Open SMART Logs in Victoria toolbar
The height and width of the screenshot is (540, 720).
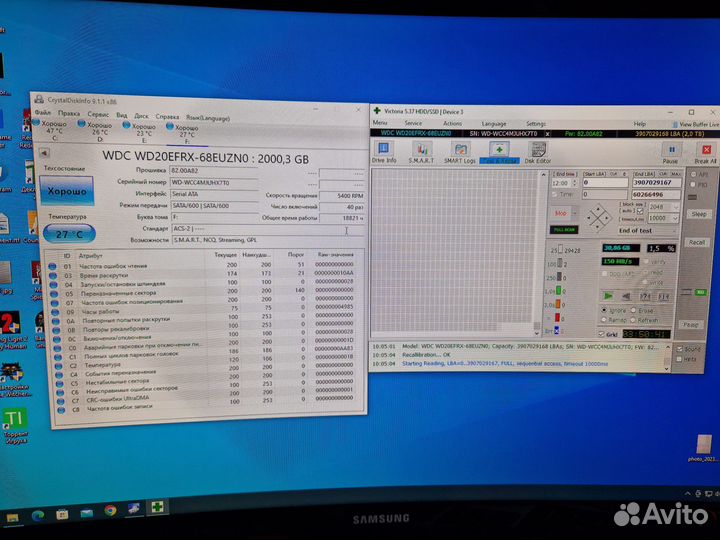click(x=460, y=153)
